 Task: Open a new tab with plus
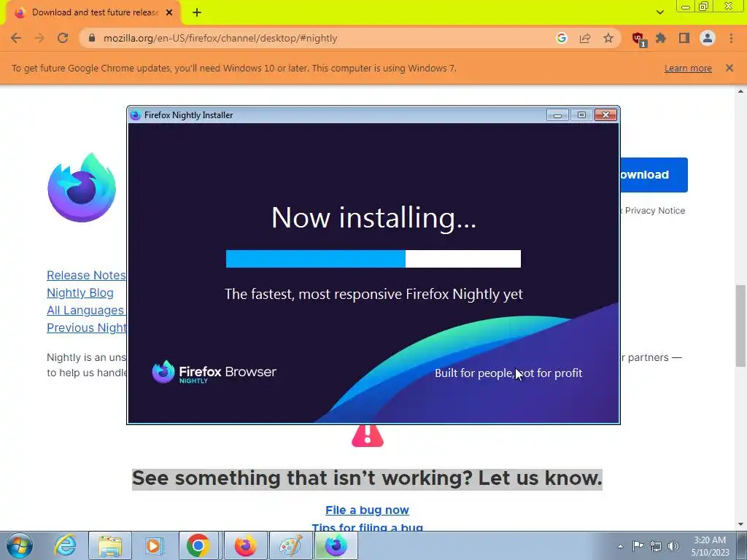point(197,13)
